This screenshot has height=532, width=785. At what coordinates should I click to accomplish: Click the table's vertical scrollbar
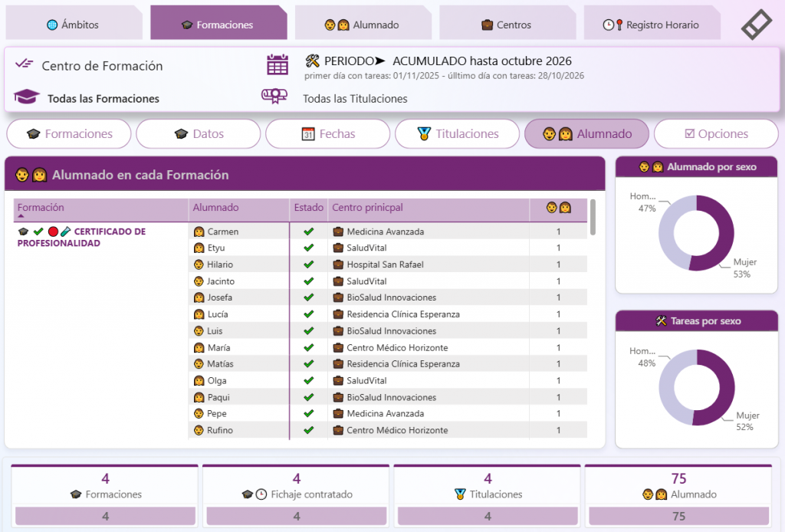(x=593, y=217)
